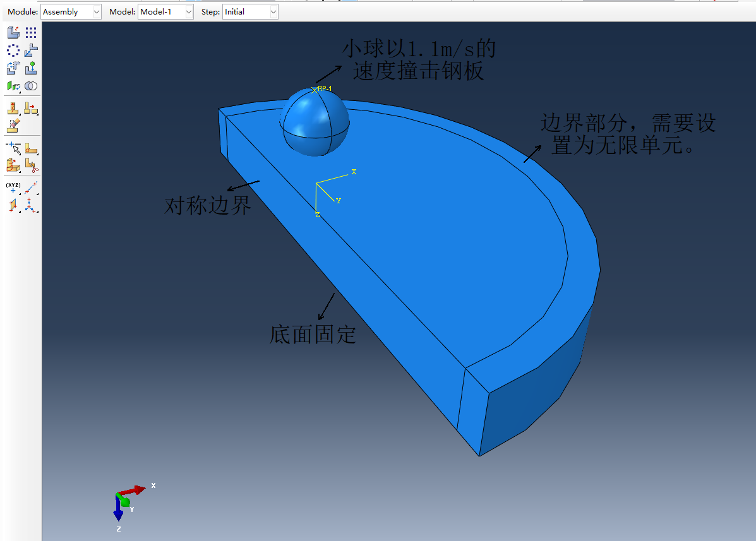Click the Create Instance tool icon

click(13, 33)
